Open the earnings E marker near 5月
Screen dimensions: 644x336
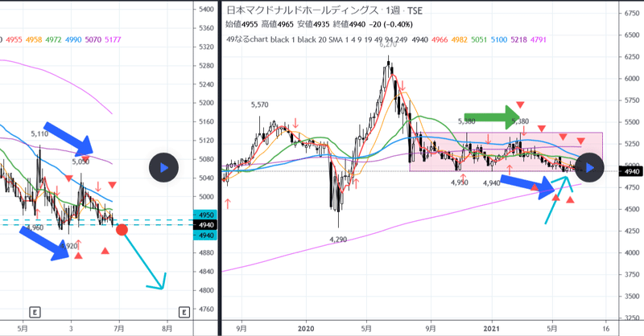pos(35,313)
